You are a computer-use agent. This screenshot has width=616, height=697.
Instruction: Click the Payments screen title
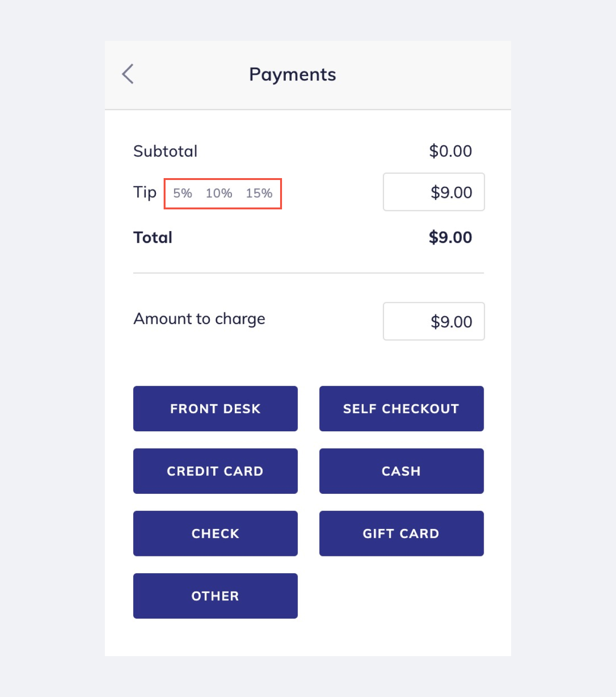[292, 74]
